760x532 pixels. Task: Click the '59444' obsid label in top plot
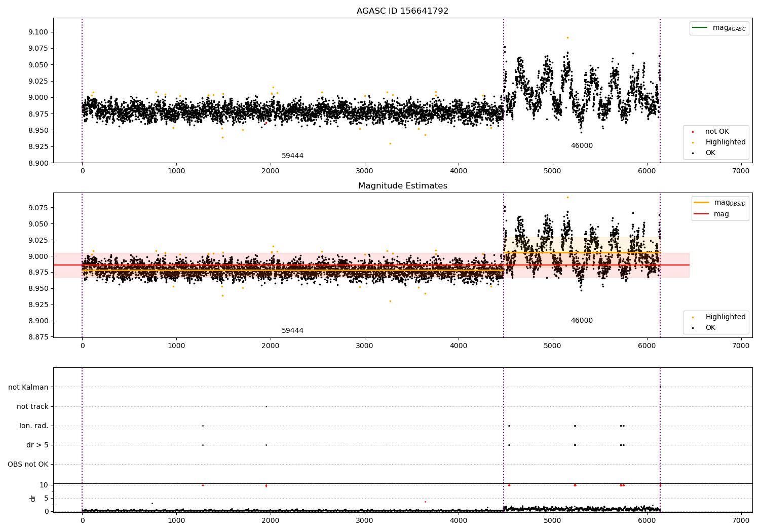point(292,156)
